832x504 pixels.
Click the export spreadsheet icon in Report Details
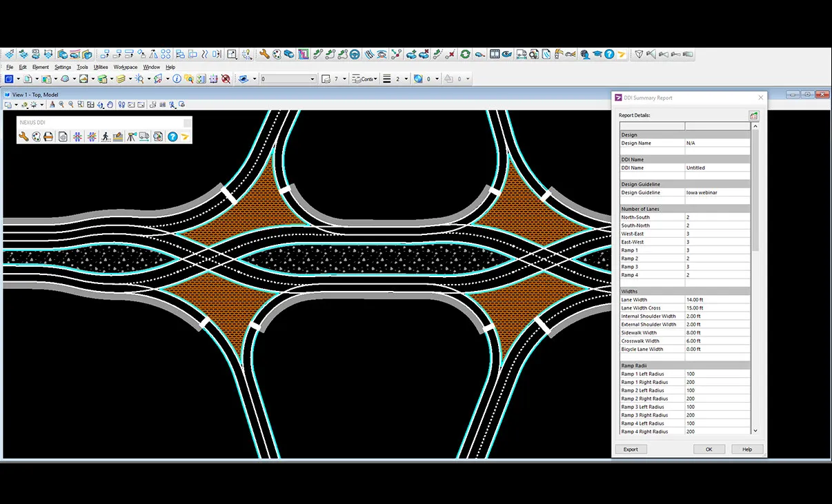(x=754, y=116)
